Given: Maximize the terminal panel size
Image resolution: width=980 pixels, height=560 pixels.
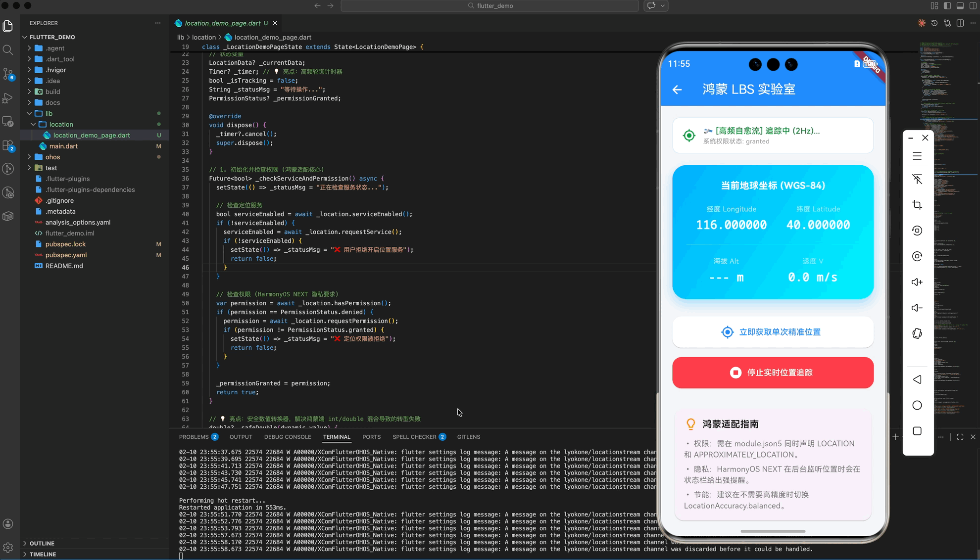Looking at the screenshot, I should 960,437.
